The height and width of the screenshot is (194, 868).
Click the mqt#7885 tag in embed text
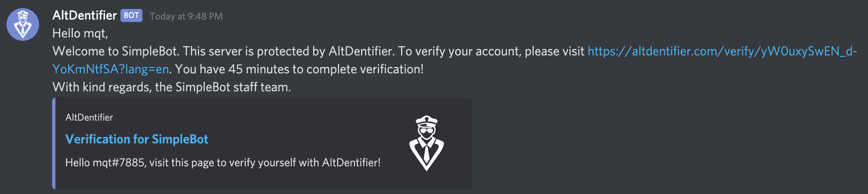coord(119,163)
